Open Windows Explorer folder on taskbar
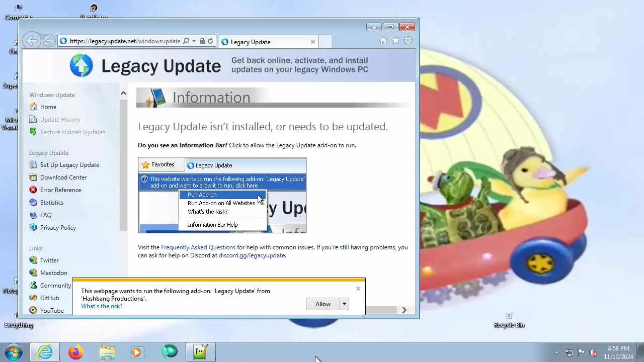Image resolution: width=644 pixels, height=362 pixels. (107, 352)
